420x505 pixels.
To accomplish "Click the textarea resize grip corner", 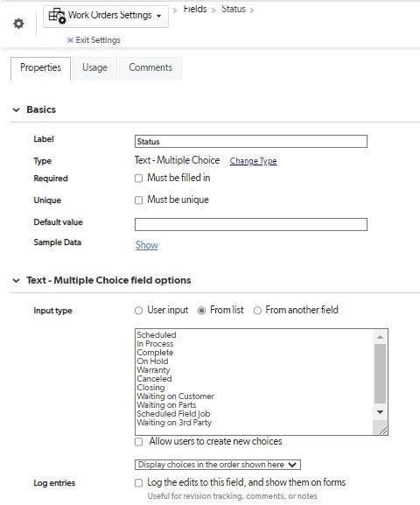I will (x=382, y=431).
